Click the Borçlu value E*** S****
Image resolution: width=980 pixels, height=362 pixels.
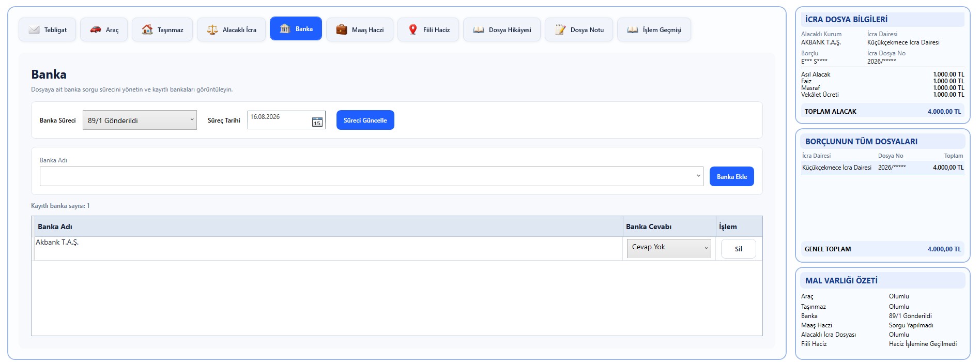tap(814, 61)
